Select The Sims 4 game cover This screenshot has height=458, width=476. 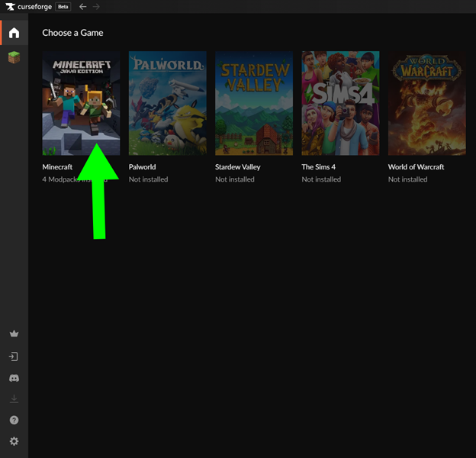(x=340, y=103)
